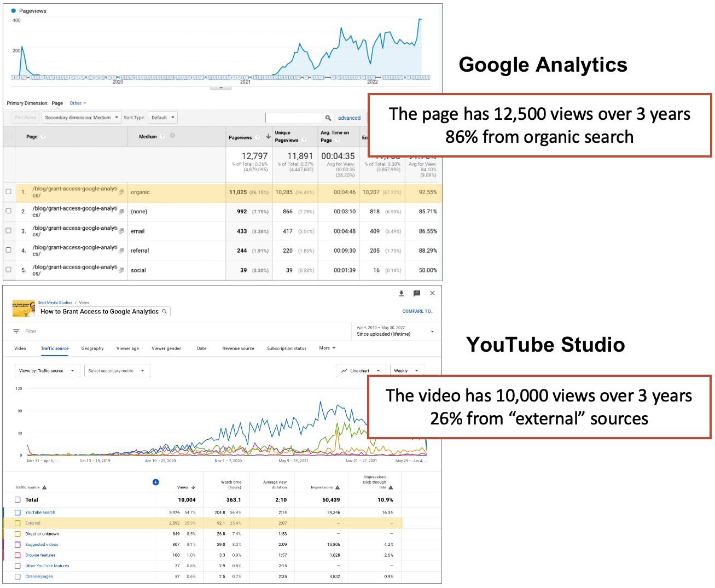Open the Channel pages traffic source link
The width and height of the screenshot is (715, 588).
[39, 577]
